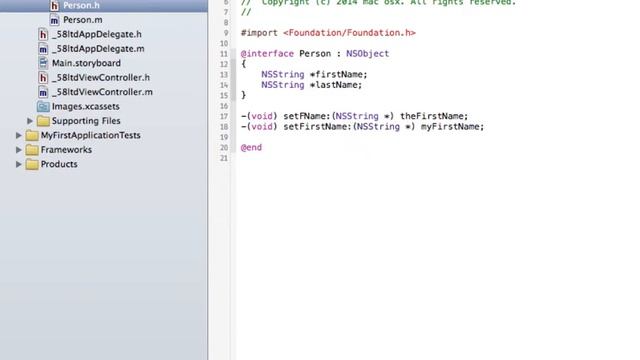Click the @interface keyword
The width and height of the screenshot is (640, 360).
(x=267, y=53)
